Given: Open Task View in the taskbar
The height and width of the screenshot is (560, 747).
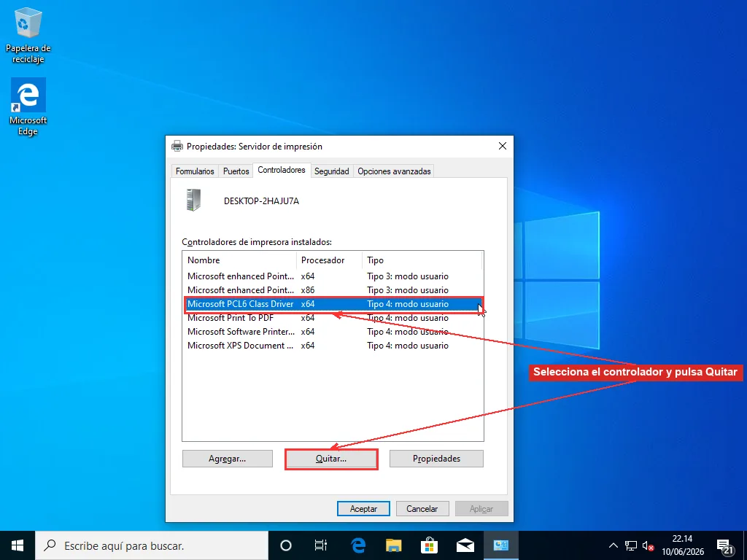Looking at the screenshot, I should pos(321,545).
